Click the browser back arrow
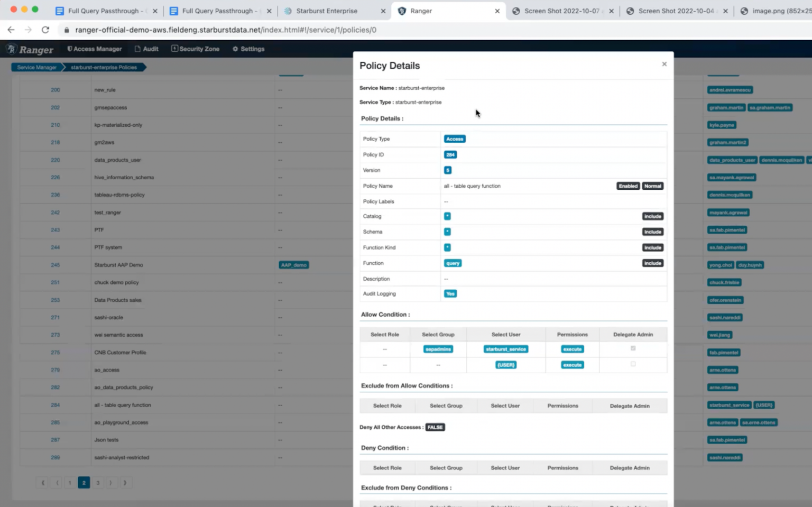The height and width of the screenshot is (507, 812). pyautogui.click(x=11, y=30)
